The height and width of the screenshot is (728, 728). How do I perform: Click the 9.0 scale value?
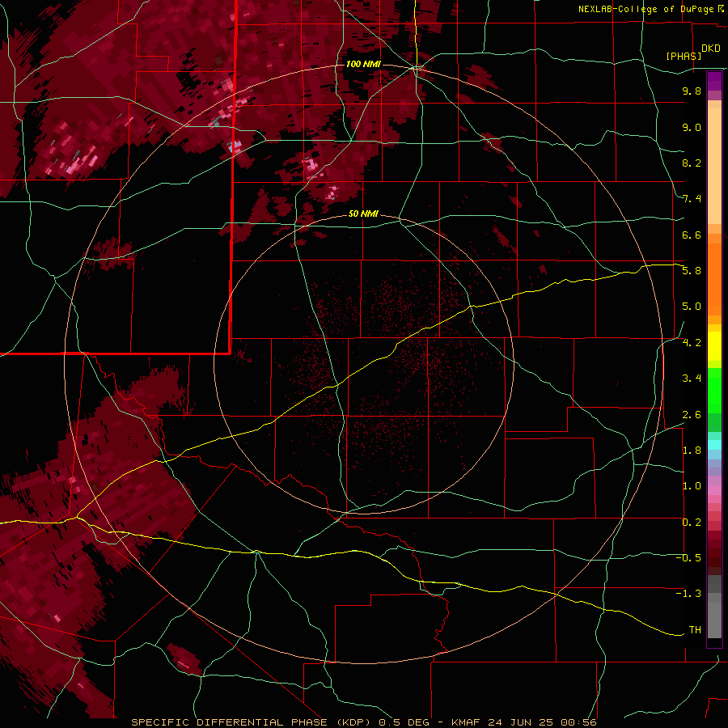click(692, 127)
